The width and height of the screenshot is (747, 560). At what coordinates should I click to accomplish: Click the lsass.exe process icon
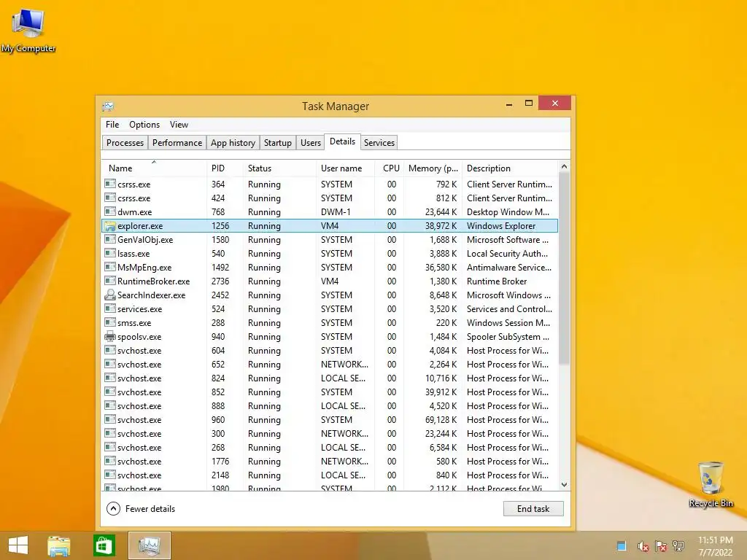click(110, 253)
